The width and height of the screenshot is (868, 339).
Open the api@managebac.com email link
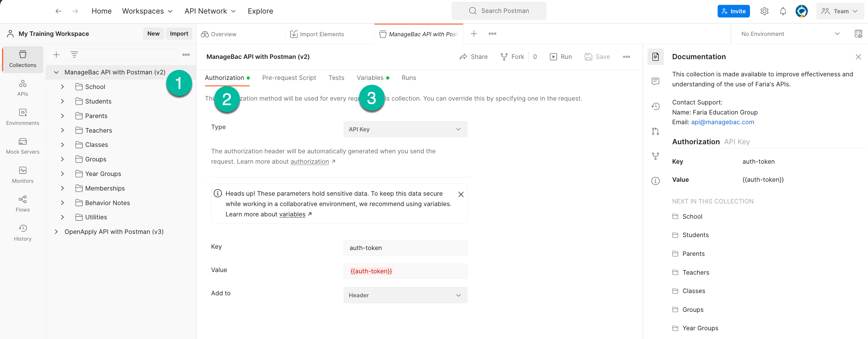click(722, 122)
